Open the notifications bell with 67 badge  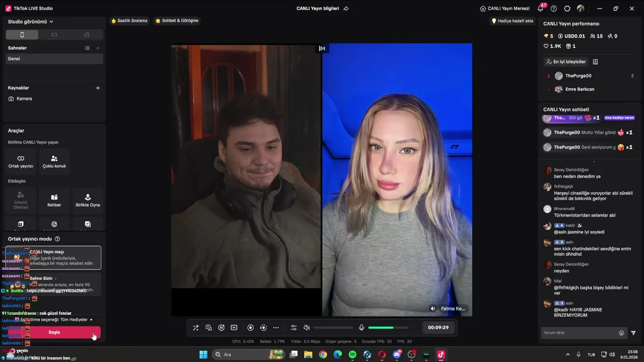point(541,8)
